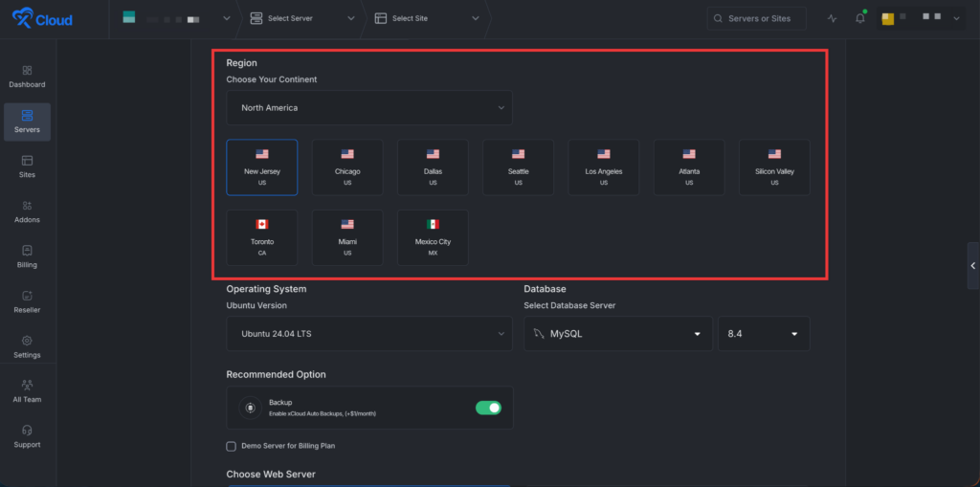The image size is (980, 487).
Task: Click the Servers or Sites search field
Action: [x=757, y=18]
